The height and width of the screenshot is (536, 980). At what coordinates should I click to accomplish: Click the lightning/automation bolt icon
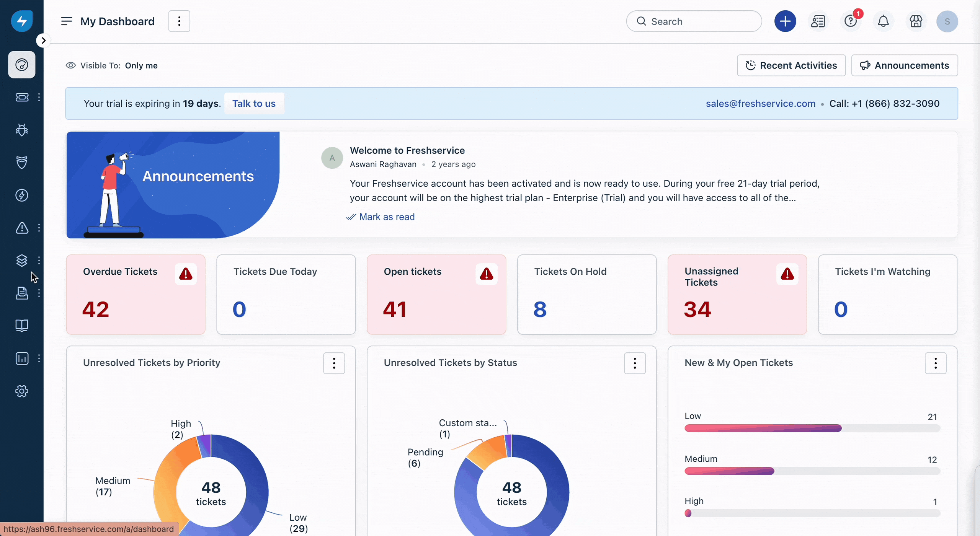tap(22, 195)
